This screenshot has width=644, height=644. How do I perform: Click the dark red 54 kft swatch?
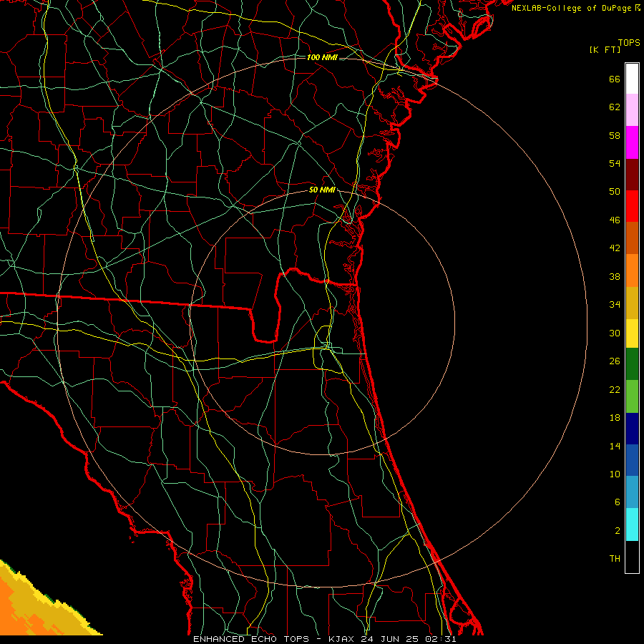click(x=632, y=174)
